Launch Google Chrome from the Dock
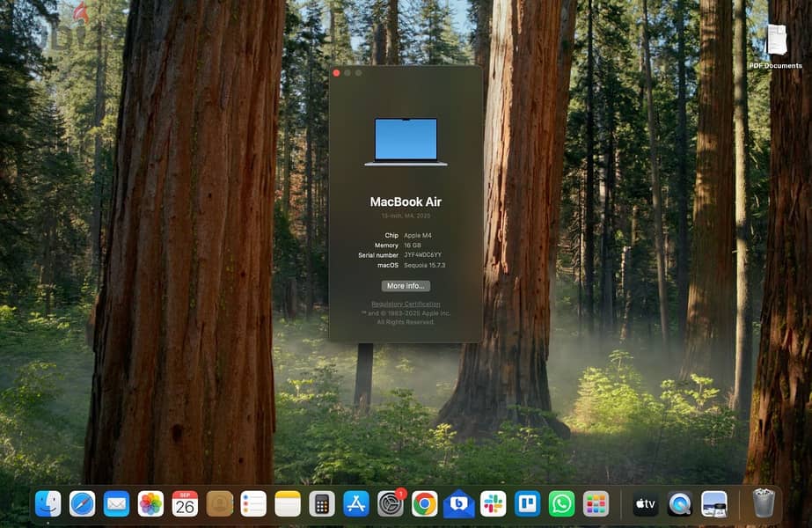This screenshot has width=812, height=528. [425, 503]
